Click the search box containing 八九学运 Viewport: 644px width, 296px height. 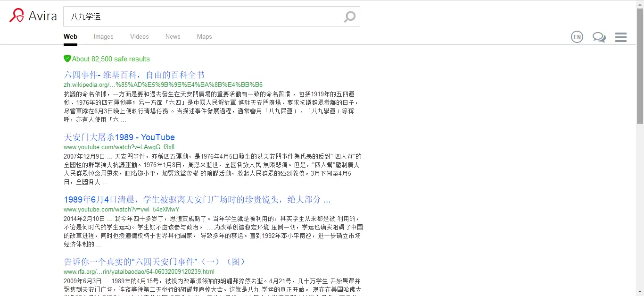click(x=203, y=17)
